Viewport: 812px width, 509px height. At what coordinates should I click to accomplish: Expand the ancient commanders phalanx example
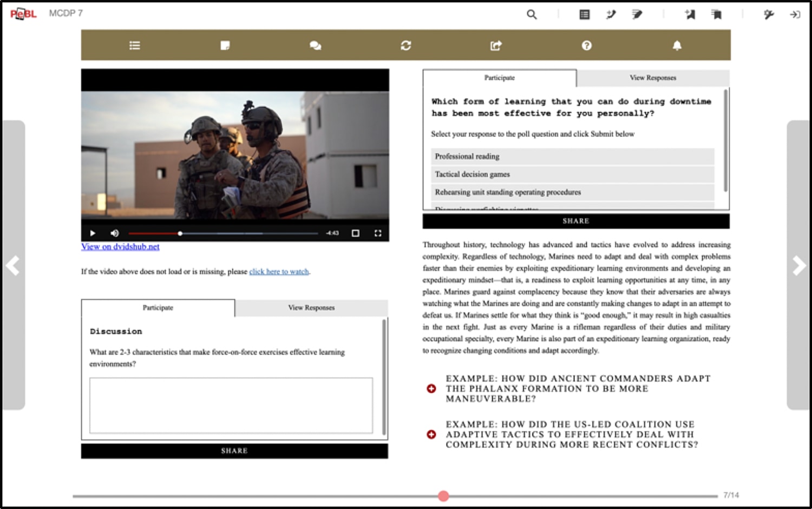(431, 389)
